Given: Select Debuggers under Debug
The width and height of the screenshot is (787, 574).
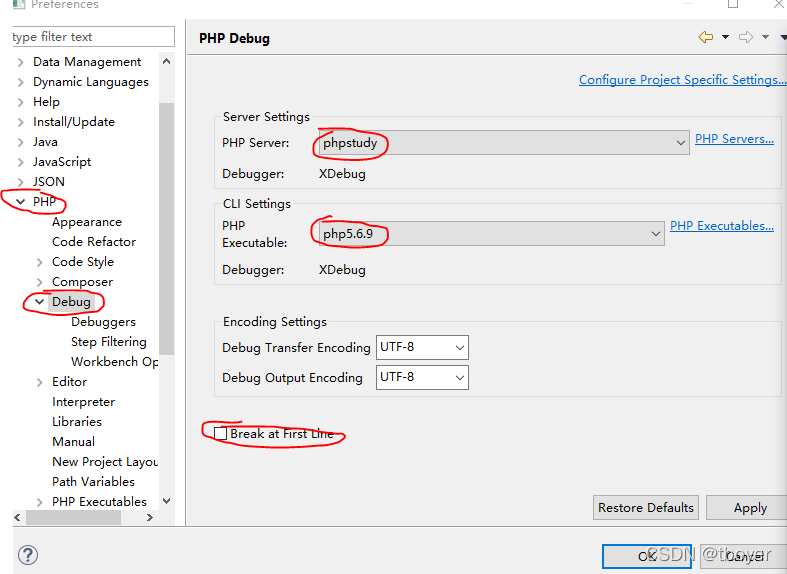Looking at the screenshot, I should pos(103,322).
